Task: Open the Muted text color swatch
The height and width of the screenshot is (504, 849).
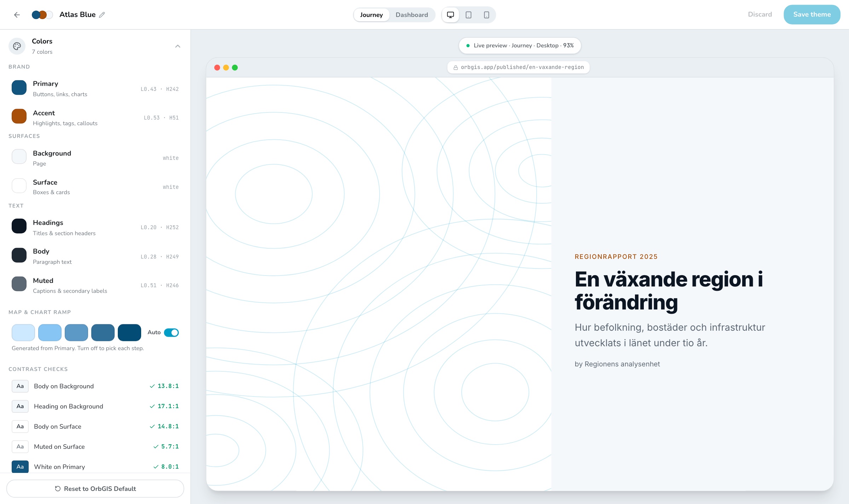Action: point(19,284)
